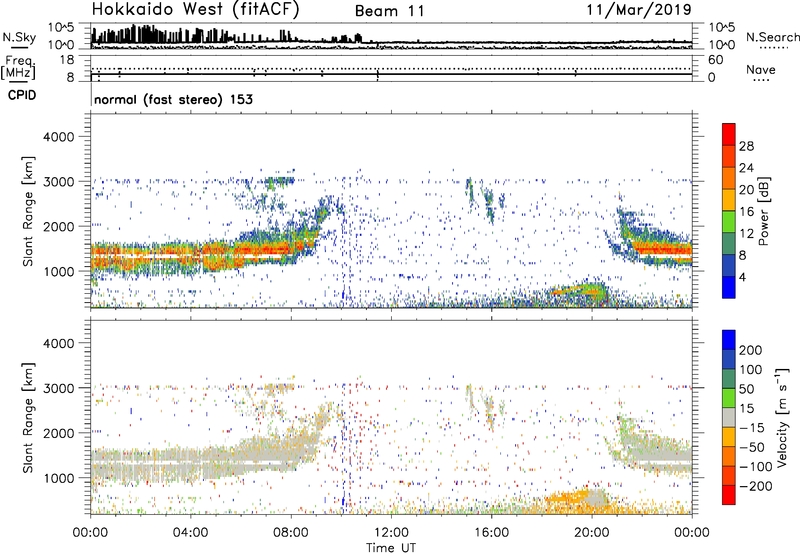
Task: Click the left "10^5" tick on noise axis
Action: [x=61, y=28]
